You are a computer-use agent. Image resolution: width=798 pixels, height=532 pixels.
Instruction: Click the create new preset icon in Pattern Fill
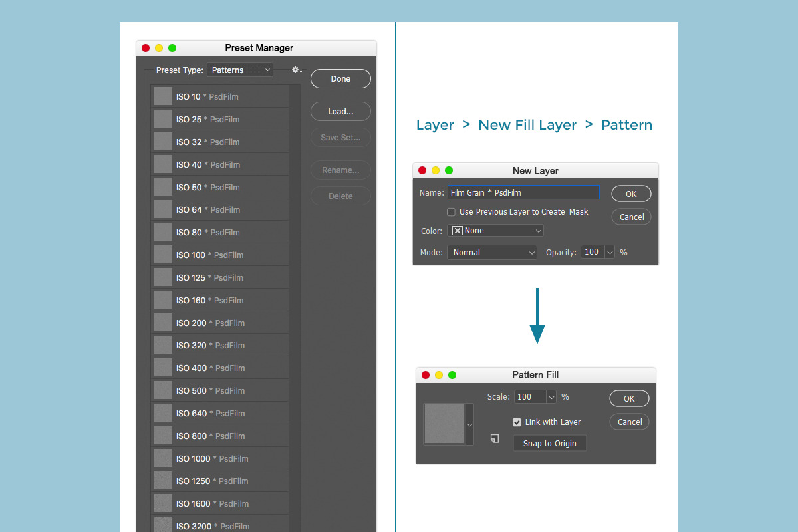pos(494,438)
